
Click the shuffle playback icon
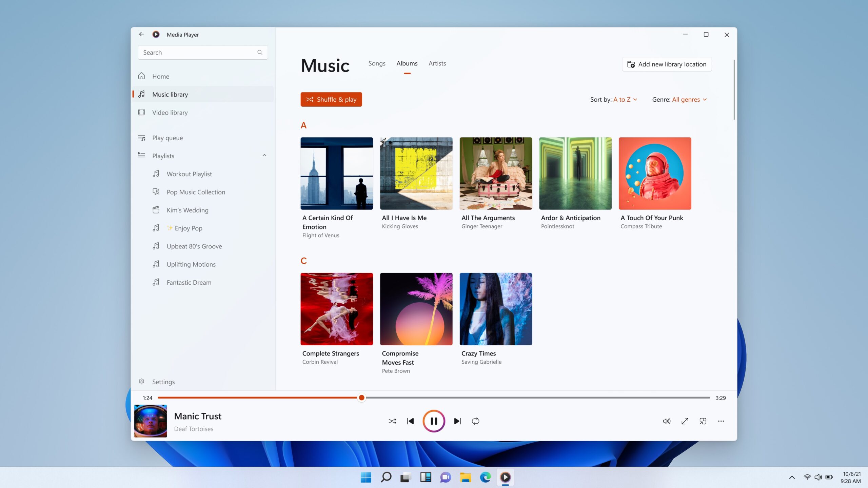pyautogui.click(x=392, y=421)
